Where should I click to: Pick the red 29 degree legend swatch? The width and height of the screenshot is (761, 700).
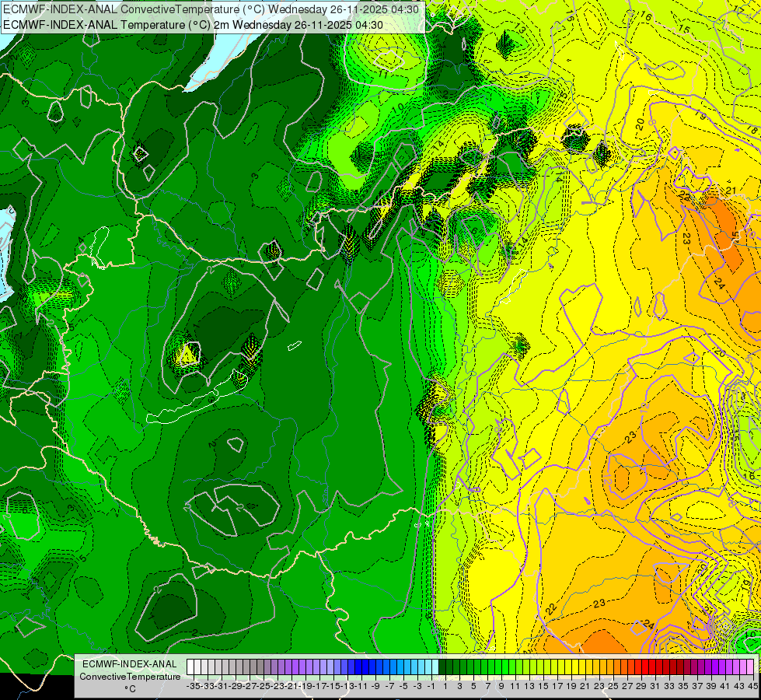[x=637, y=667]
